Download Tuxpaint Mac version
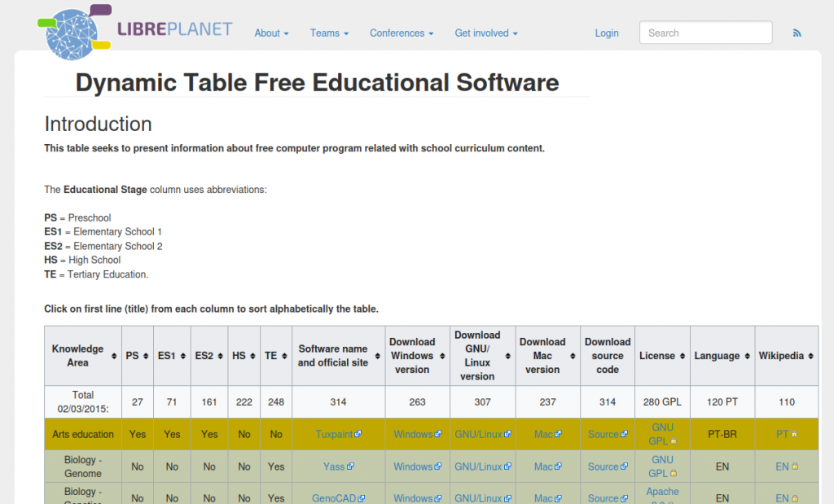Image resolution: width=834 pixels, height=504 pixels. tap(547, 434)
